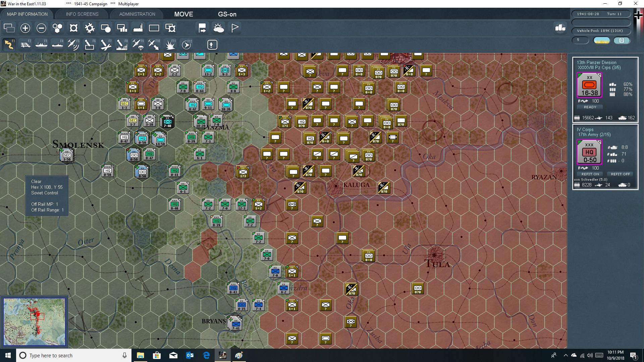Select the F9 Air transport mode icon

point(138,45)
